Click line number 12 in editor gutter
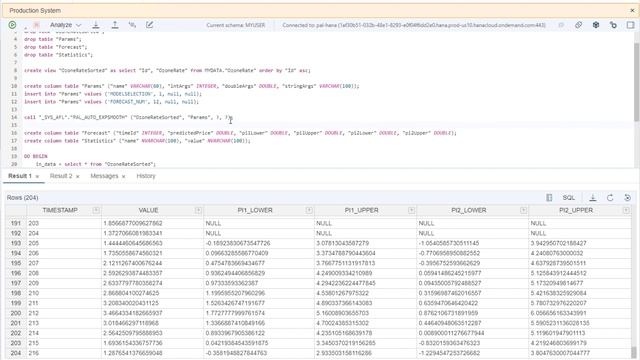Screen dimensions: 640x360 (x=14, y=102)
